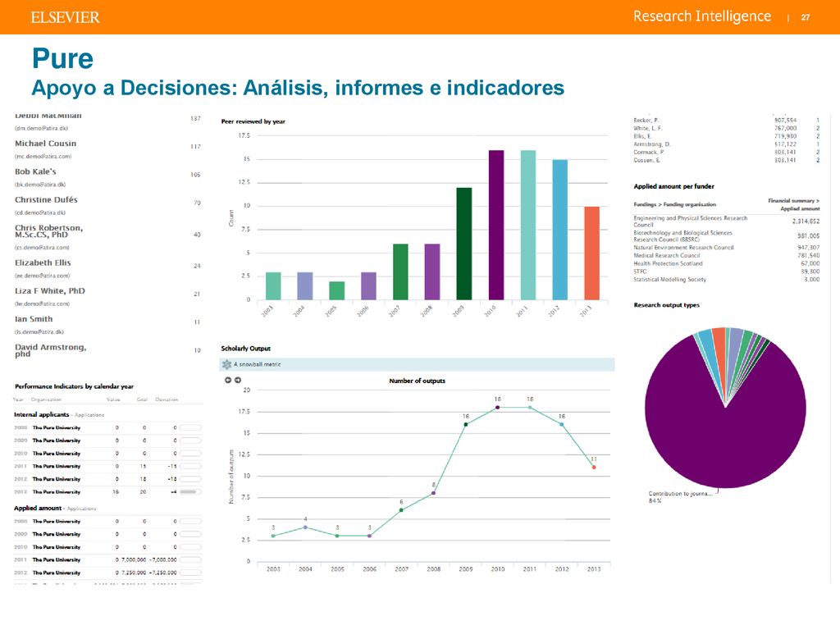Screen dimensions: 840x630
Task: Click the Contribution to journal 84% label
Action: [680, 497]
